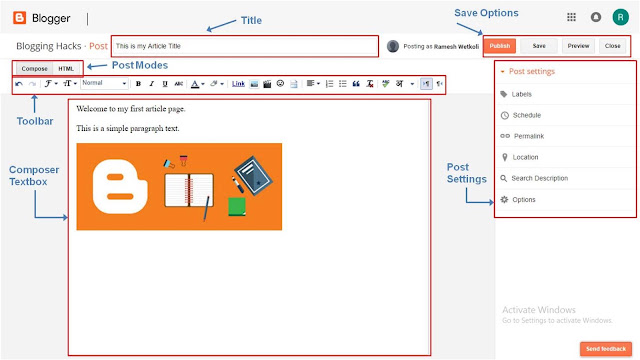Click the Blogging Hacks blog name
This screenshot has width=640, height=360.
[x=49, y=46]
